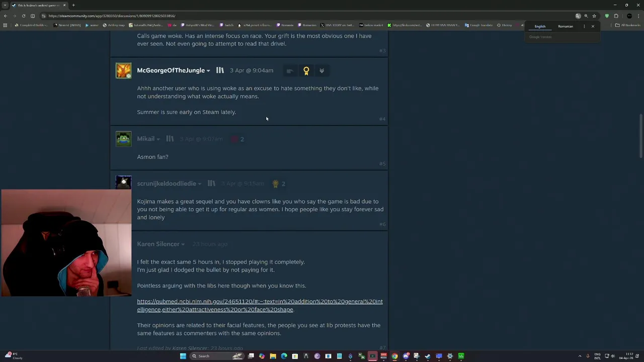The height and width of the screenshot is (362, 644).
Task: Open Mikail's frog avatar
Action: point(123,139)
